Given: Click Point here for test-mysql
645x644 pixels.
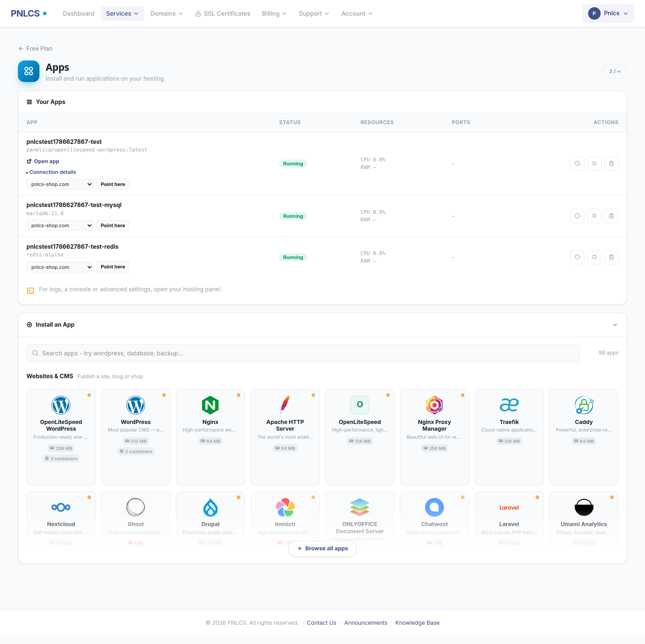Looking at the screenshot, I should (x=113, y=225).
